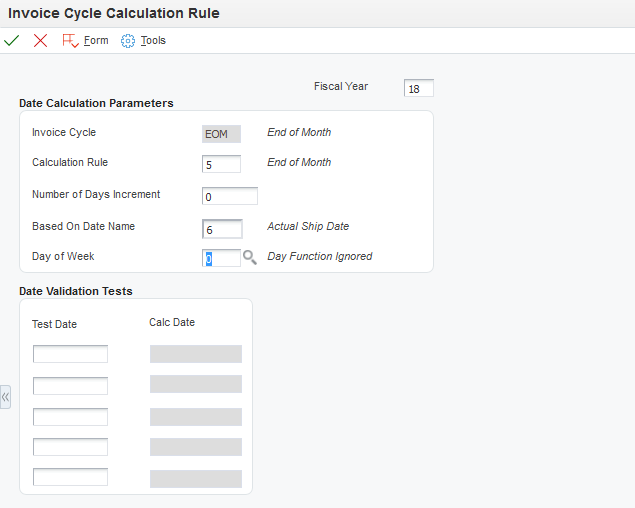Focus the fifth Test Date field
Image resolution: width=635 pixels, height=508 pixels.
pos(70,477)
